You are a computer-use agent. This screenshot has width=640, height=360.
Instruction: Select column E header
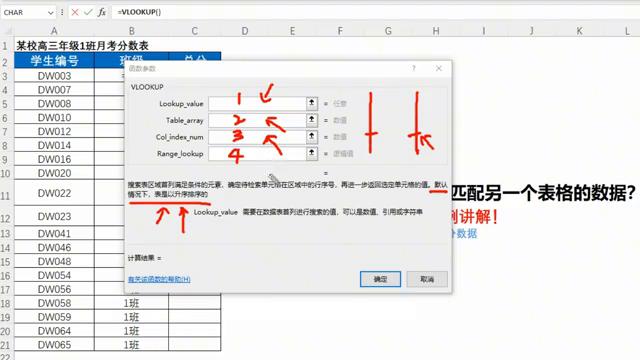tap(292, 31)
